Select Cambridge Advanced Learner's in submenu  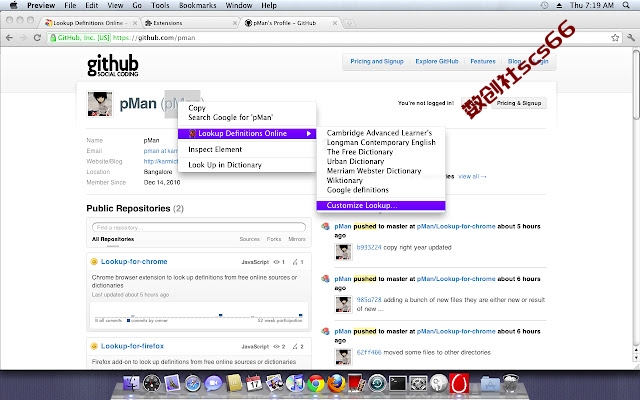pos(381,133)
